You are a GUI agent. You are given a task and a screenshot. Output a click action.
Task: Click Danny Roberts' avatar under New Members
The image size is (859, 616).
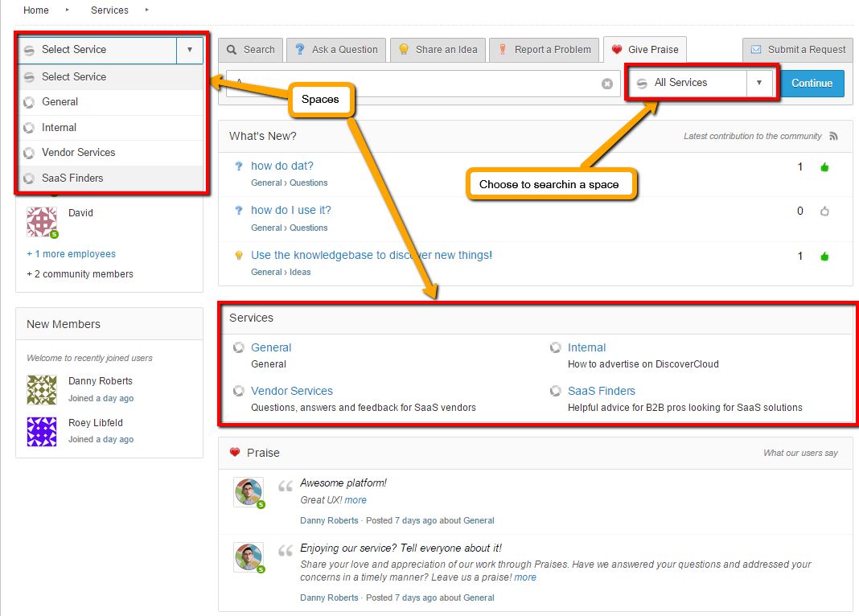point(41,389)
